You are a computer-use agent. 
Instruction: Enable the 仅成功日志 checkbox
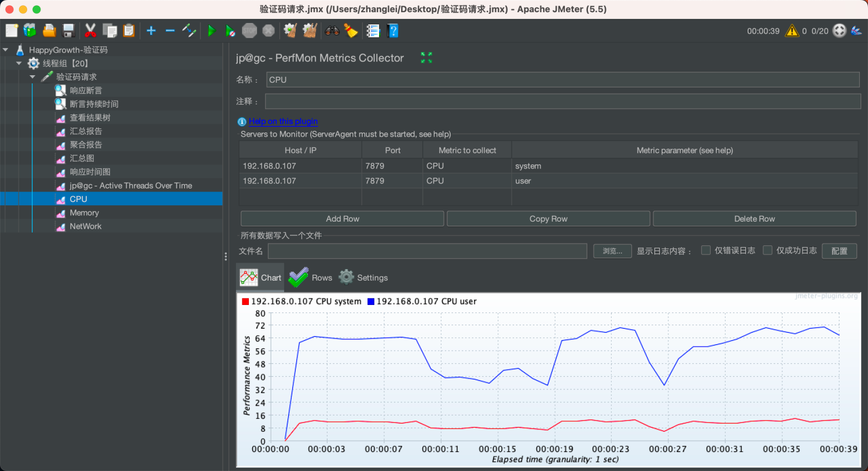click(x=768, y=250)
